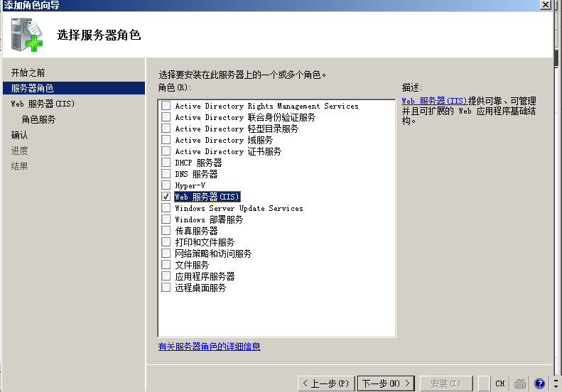Click the 上一步(P) back button
562x392 pixels.
(x=326, y=383)
